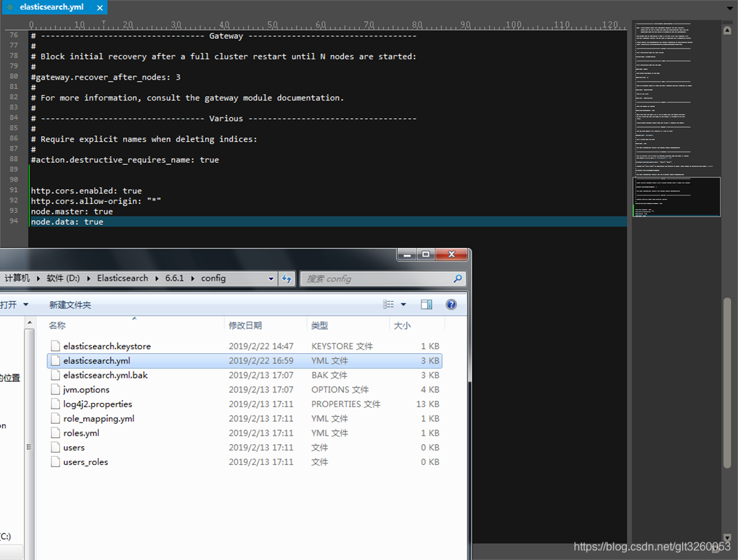Viewport: 738px width, 560px height.
Task: Click the 计算机 breadcrumb segment
Action: [17, 279]
